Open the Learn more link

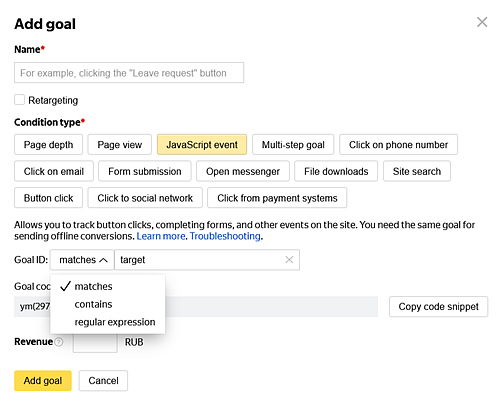click(x=161, y=236)
